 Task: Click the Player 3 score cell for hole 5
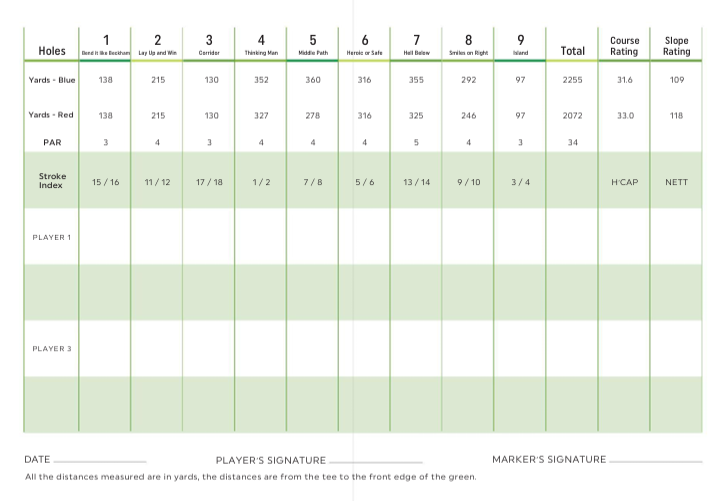[313, 348]
